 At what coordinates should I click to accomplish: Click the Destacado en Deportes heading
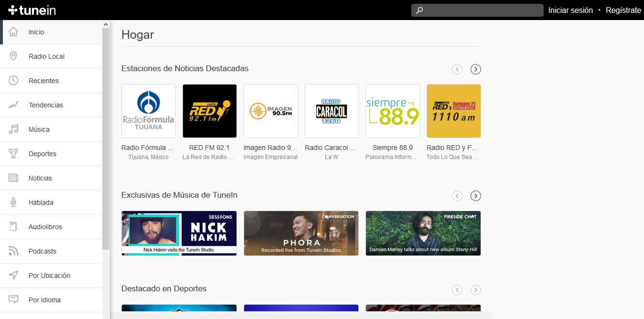pyautogui.click(x=164, y=288)
